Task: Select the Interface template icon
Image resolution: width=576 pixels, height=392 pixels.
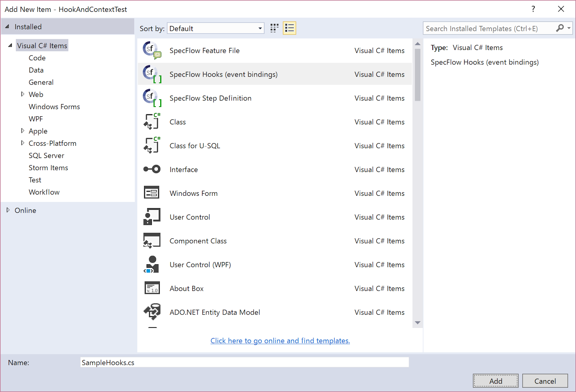Action: click(x=152, y=169)
